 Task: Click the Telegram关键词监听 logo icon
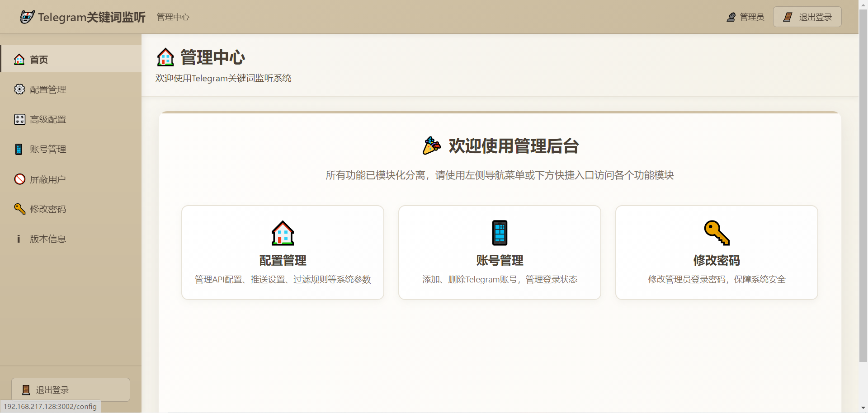[28, 17]
